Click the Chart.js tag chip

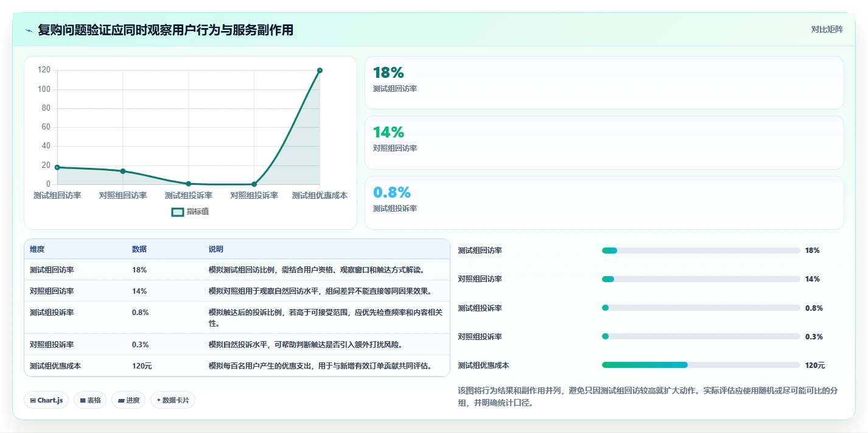coord(46,400)
